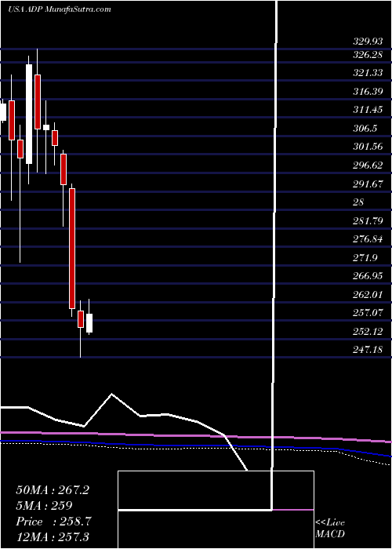Click the 266.95 price label
This screenshot has width=392, height=549.
point(368,276)
